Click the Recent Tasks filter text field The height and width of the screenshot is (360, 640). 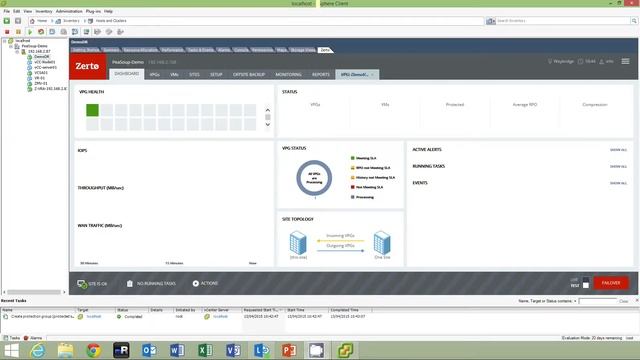coord(598,301)
